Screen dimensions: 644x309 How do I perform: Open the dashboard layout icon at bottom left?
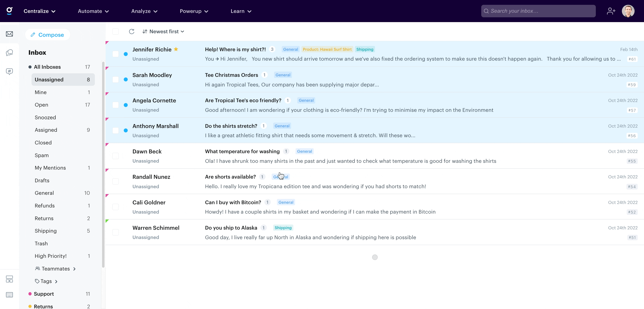[x=9, y=279]
